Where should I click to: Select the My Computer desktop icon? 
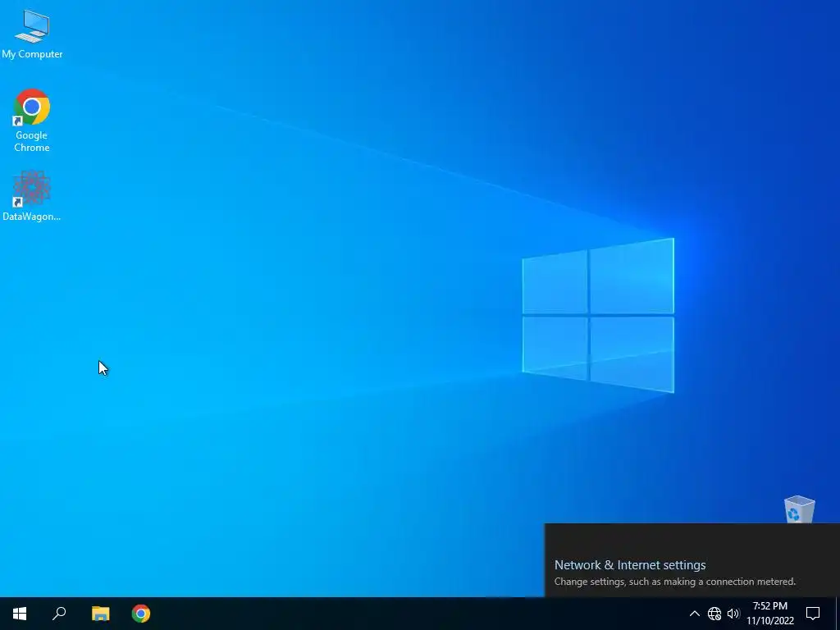pyautogui.click(x=32, y=33)
